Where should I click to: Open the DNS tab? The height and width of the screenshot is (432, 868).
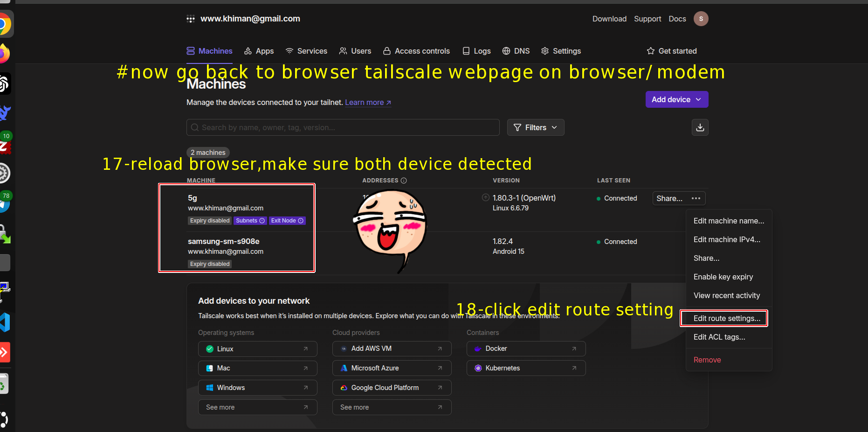tap(516, 51)
